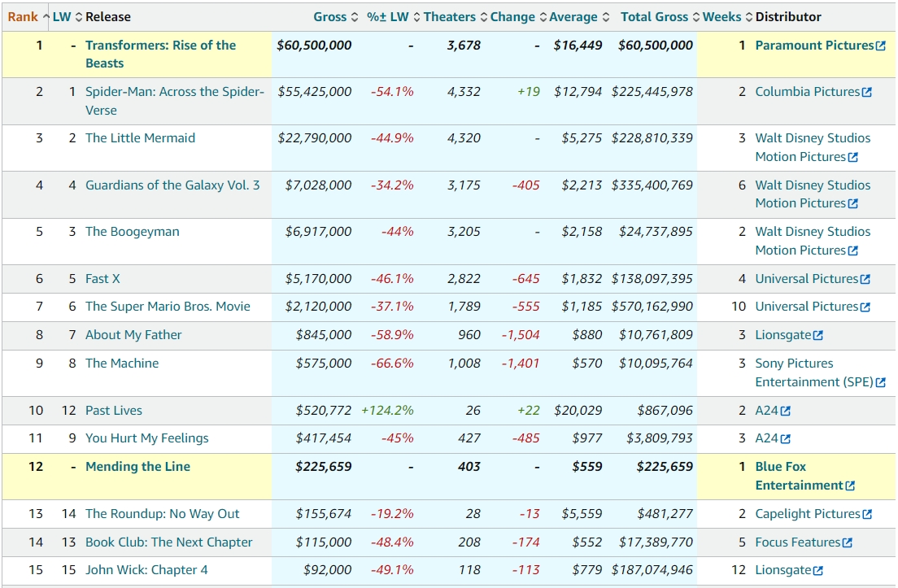898x588 pixels.
Task: Sort by Change column header
Action: pyautogui.click(x=518, y=17)
